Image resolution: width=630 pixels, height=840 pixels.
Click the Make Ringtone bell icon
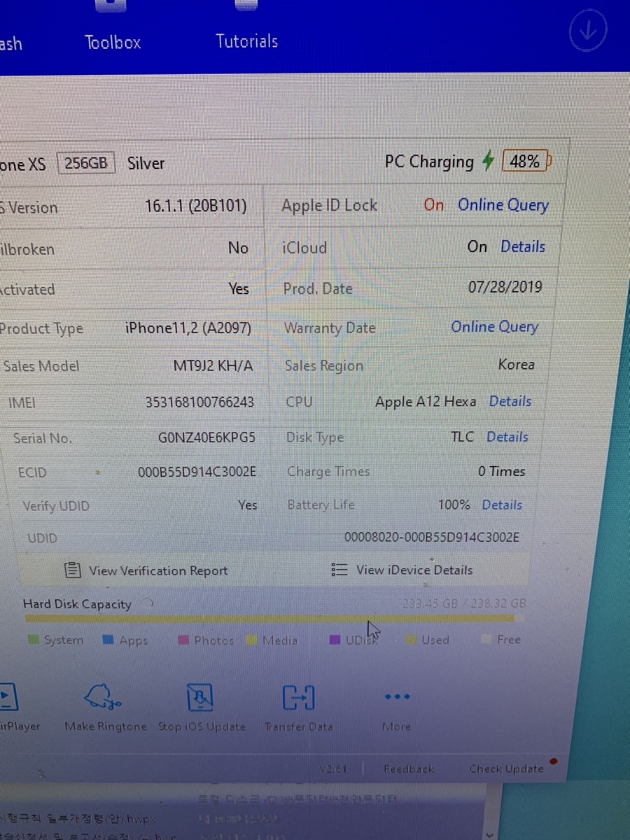[x=103, y=698]
